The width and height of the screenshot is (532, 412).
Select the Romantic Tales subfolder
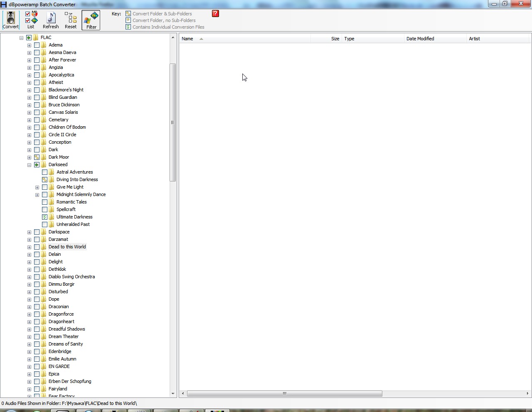click(x=71, y=202)
